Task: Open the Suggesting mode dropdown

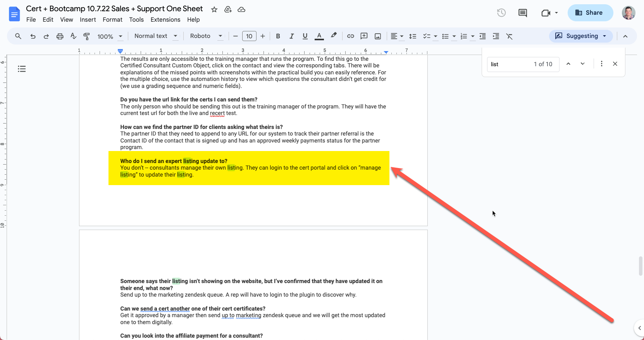Action: (x=580, y=36)
